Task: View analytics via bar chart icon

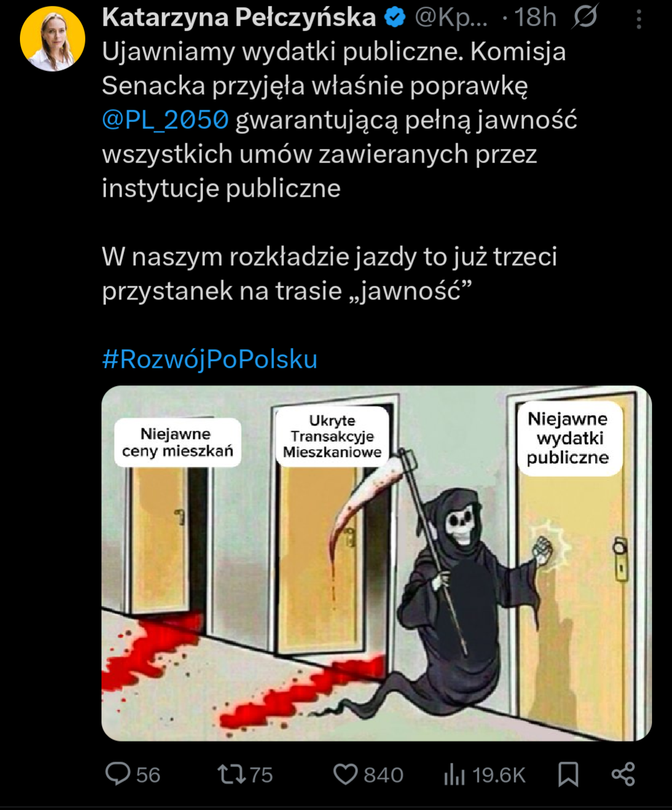Action: point(455,775)
